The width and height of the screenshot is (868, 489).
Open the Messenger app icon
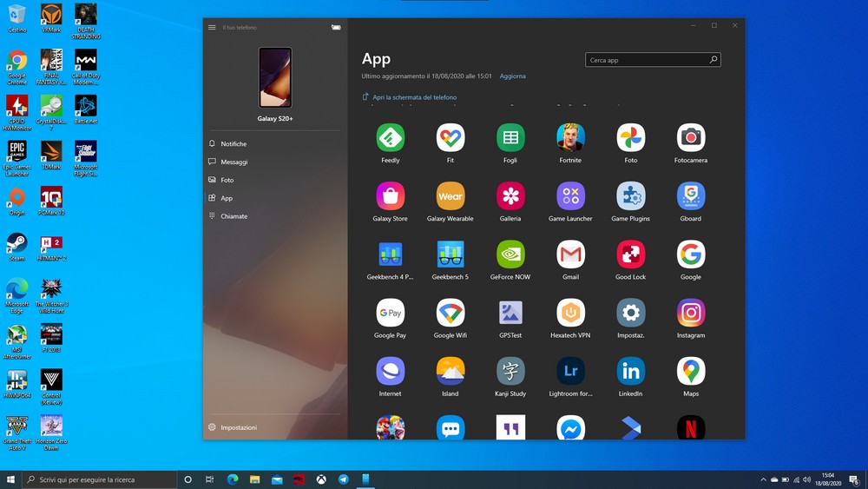point(571,427)
